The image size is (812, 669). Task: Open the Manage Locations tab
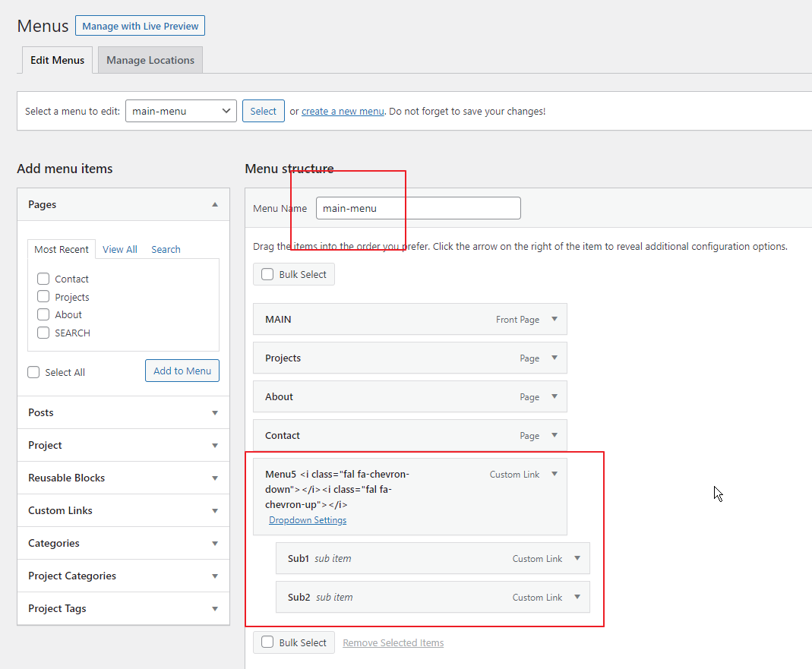(150, 60)
